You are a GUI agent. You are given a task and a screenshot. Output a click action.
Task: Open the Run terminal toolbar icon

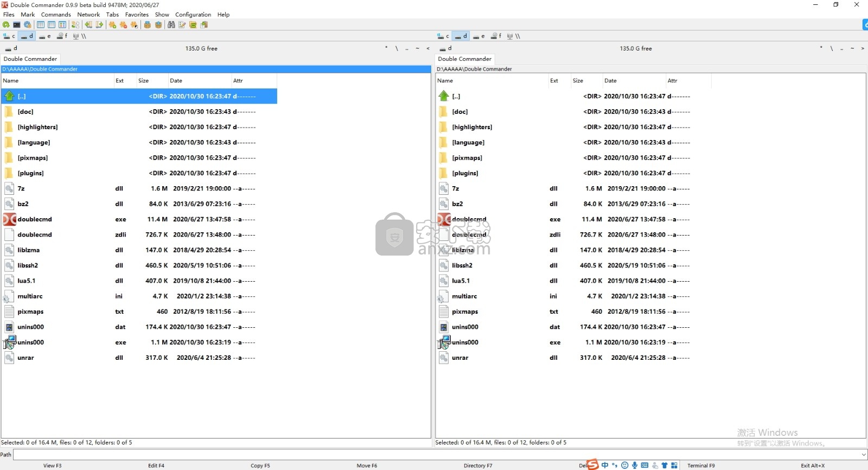click(17, 25)
